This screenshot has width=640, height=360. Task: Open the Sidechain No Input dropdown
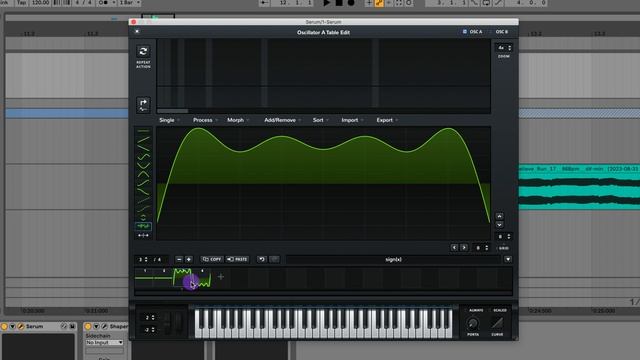click(104, 342)
